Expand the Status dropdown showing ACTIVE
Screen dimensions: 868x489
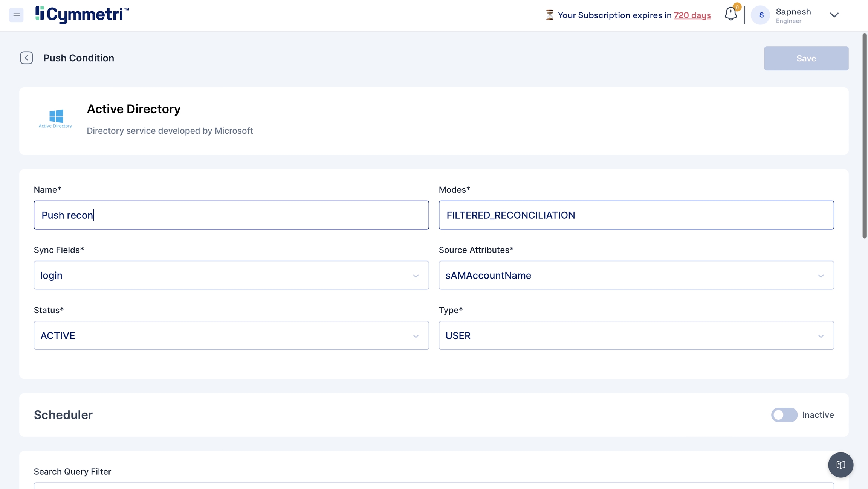(x=231, y=335)
